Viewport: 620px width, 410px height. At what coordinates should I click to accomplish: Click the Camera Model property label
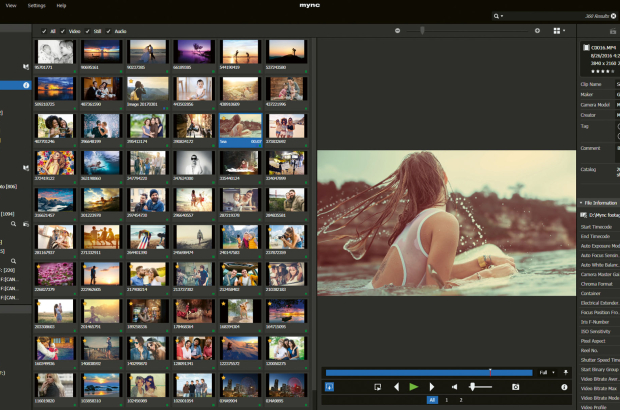pyautogui.click(x=595, y=105)
